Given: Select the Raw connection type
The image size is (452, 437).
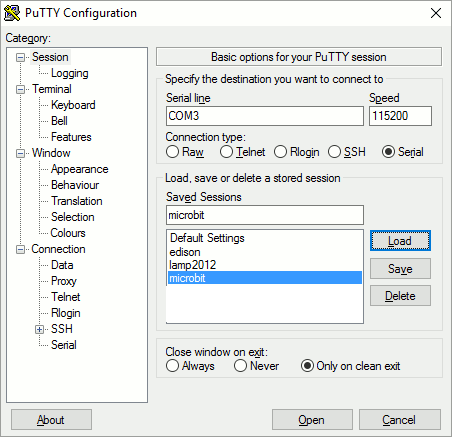Looking at the screenshot, I should pyautogui.click(x=172, y=152).
